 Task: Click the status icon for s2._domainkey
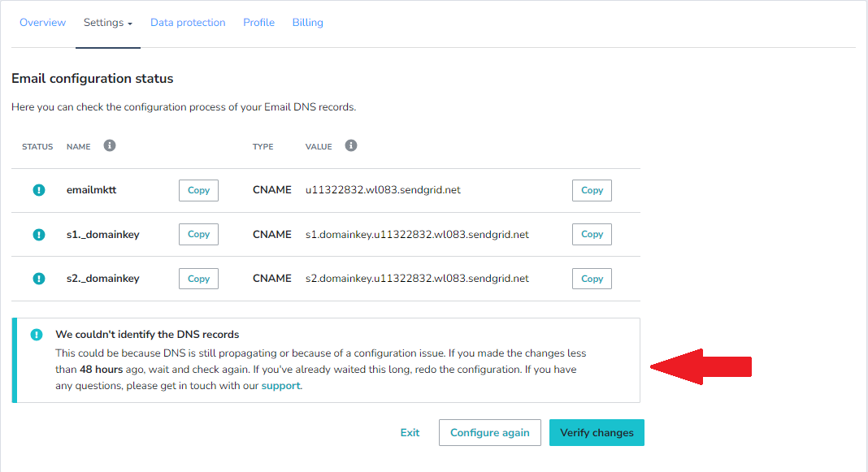[x=38, y=278]
